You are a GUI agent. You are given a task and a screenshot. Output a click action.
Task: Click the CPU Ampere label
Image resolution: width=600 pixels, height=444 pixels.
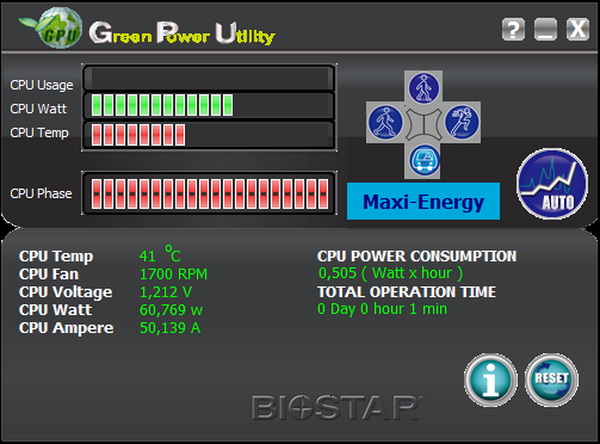pyautogui.click(x=66, y=328)
